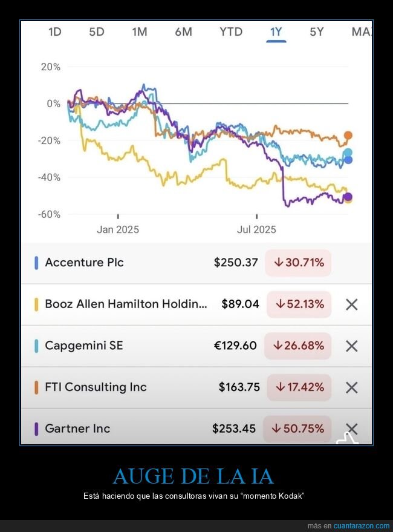This screenshot has width=393, height=532.
Task: Remove FTI Consulting Inc with X icon
Action: pyautogui.click(x=351, y=387)
